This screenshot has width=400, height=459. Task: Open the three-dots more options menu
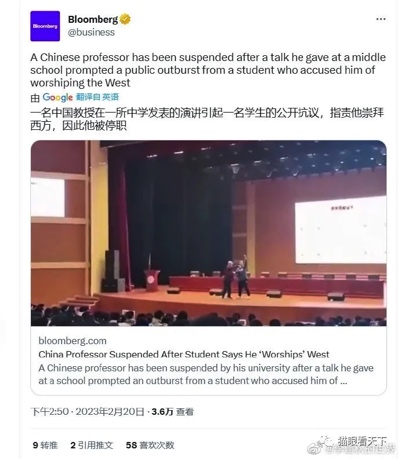(381, 19)
